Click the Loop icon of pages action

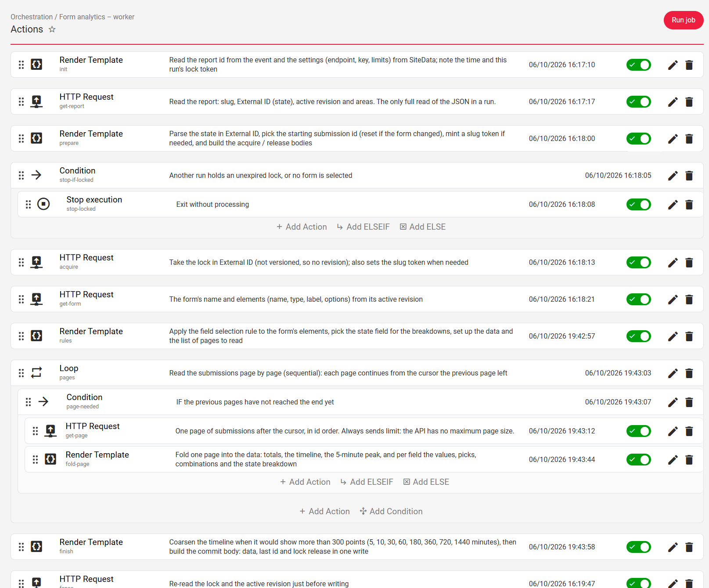(36, 372)
